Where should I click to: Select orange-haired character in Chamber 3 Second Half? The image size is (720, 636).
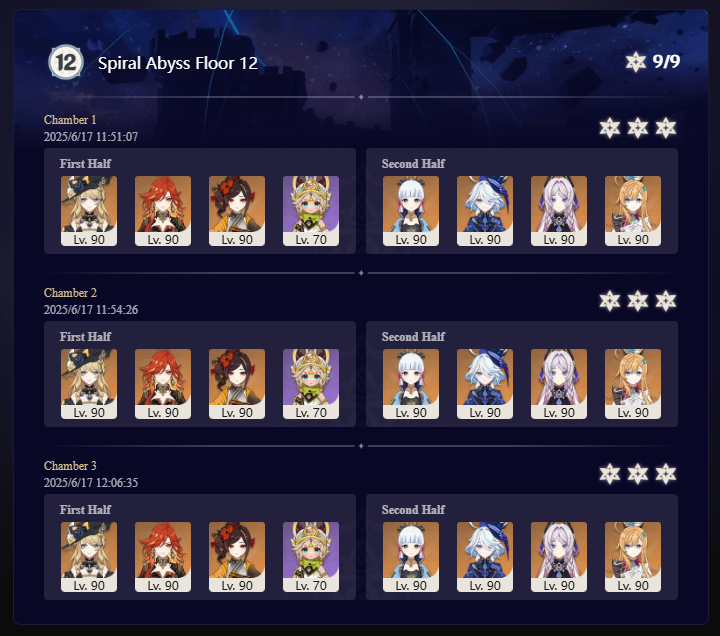tap(633, 557)
